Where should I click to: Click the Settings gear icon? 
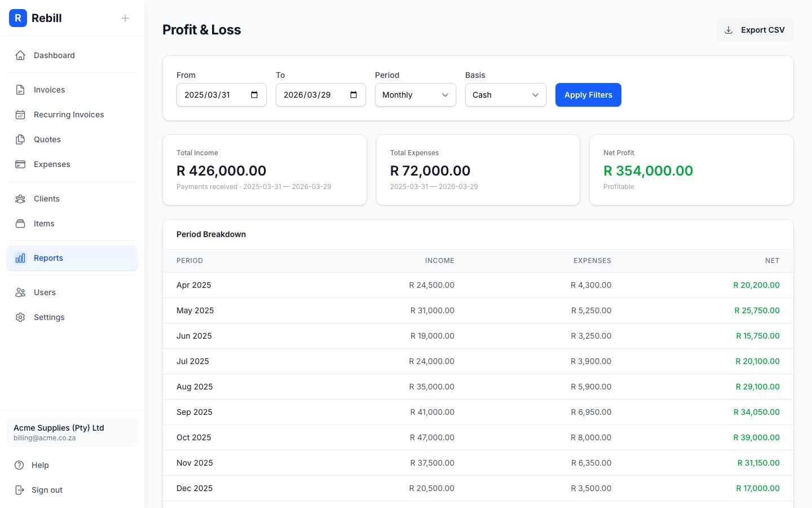(20, 317)
